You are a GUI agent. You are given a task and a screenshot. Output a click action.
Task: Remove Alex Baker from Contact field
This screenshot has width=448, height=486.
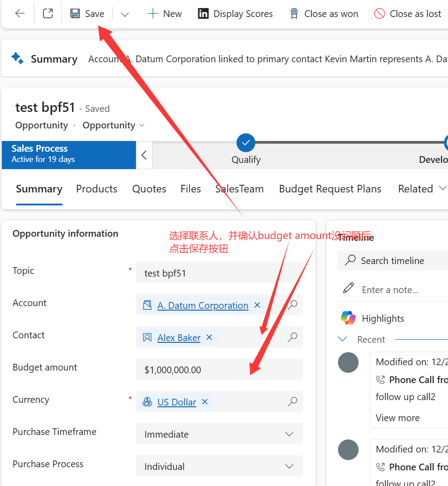tap(209, 337)
